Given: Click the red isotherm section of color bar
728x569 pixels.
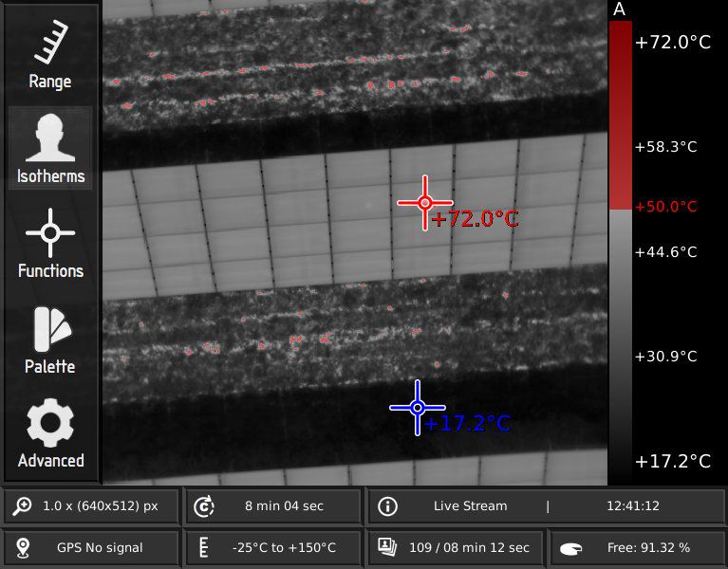Looking at the screenshot, I should point(621,116).
